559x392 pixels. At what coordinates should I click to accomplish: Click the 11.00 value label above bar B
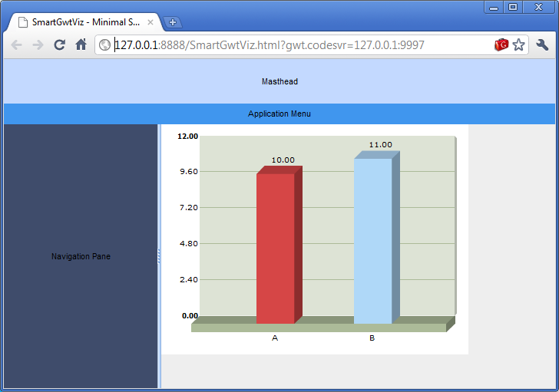coord(380,144)
